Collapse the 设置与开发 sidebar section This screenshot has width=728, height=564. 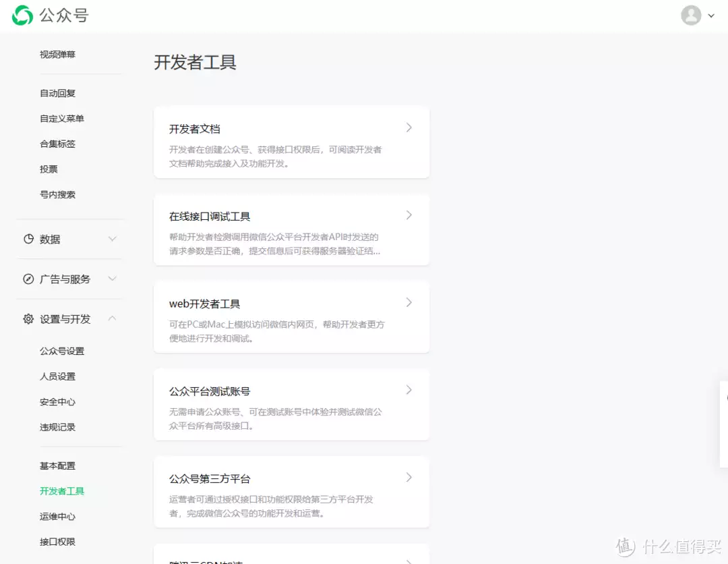pos(113,318)
